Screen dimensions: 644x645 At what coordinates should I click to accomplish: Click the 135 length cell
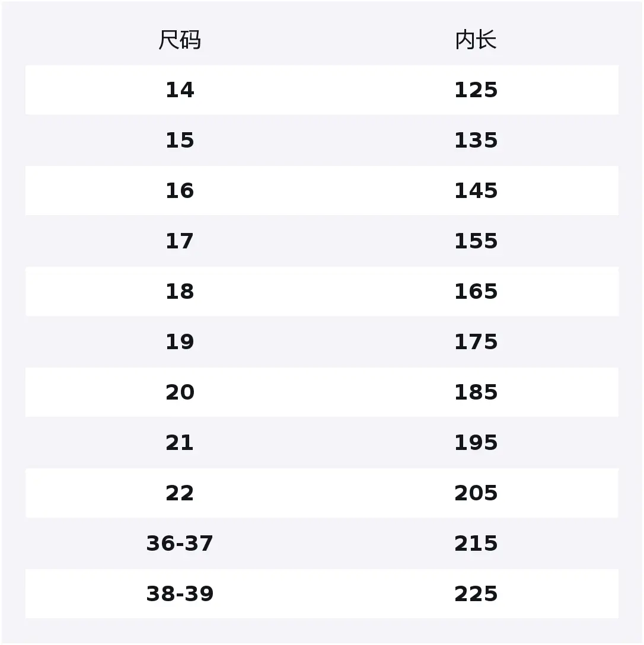click(476, 141)
